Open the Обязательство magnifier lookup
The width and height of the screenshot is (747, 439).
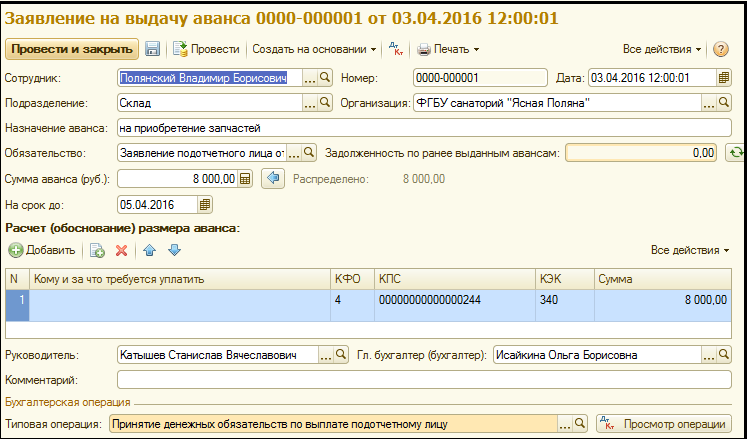click(309, 153)
